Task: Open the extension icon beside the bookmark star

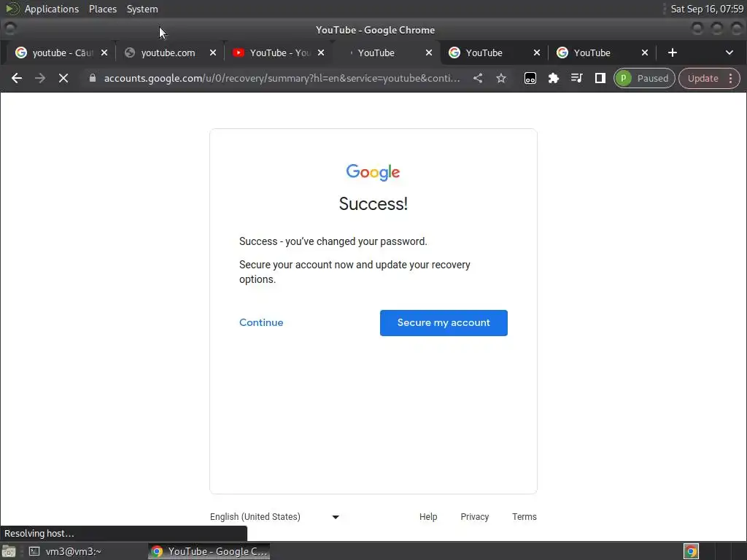Action: tap(530, 78)
